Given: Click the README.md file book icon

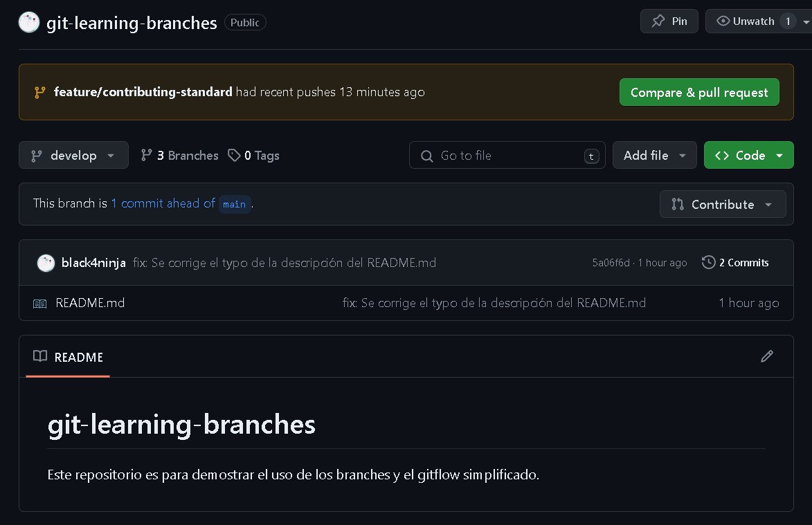Looking at the screenshot, I should [x=40, y=303].
